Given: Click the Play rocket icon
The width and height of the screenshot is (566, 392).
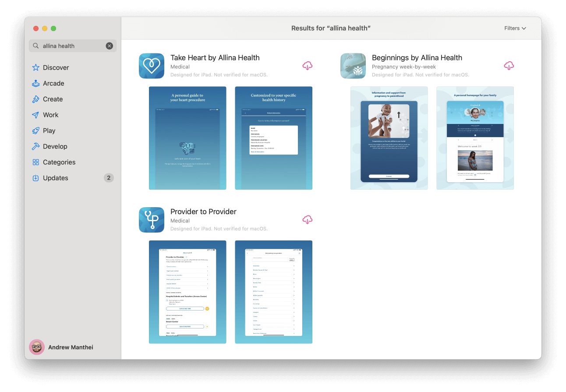Looking at the screenshot, I should coord(36,131).
